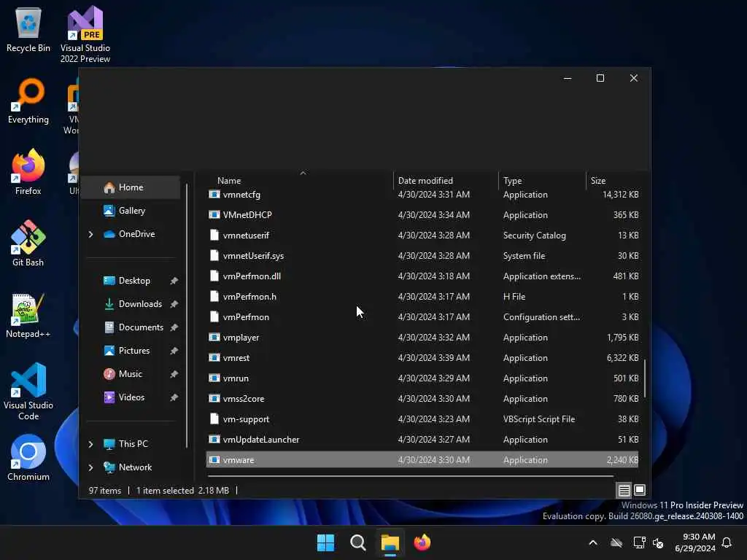Expand the This PC tree node

90,444
